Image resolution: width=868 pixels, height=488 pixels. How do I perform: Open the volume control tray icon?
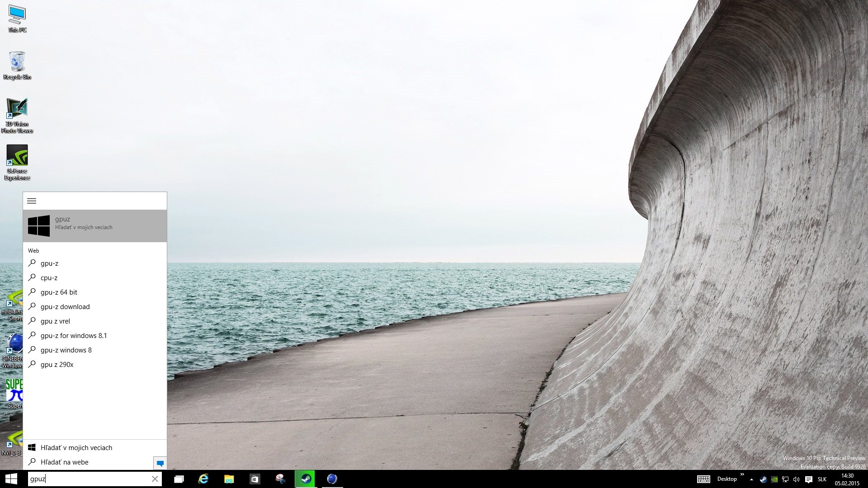coord(797,479)
